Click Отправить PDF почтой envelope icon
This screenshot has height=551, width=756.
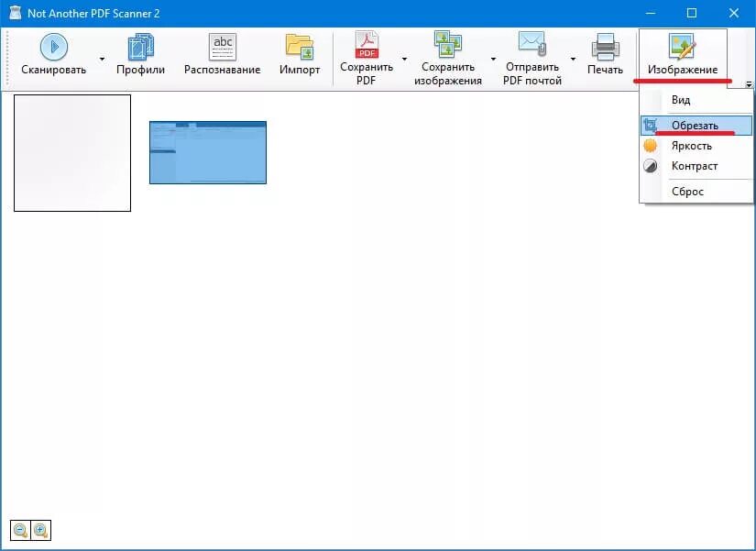point(532,44)
